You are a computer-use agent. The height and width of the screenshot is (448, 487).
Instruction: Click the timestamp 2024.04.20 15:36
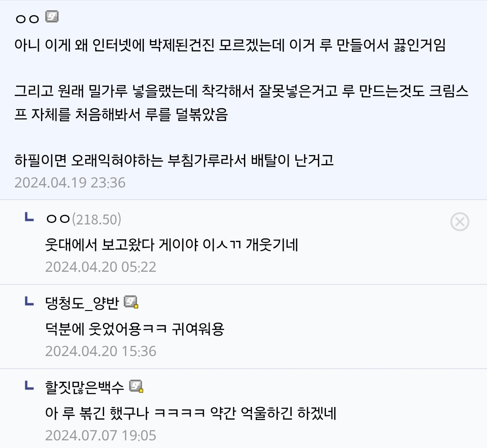(101, 351)
